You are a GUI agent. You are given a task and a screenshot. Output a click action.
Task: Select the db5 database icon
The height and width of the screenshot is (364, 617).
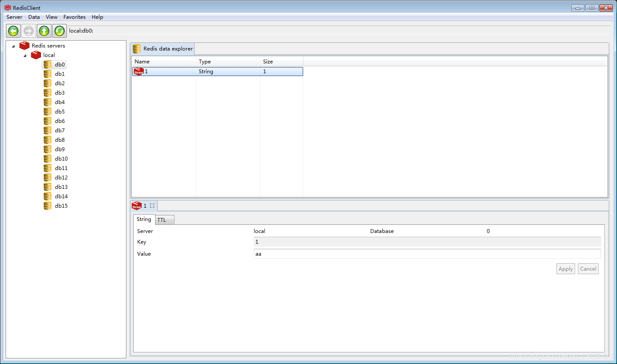click(48, 111)
